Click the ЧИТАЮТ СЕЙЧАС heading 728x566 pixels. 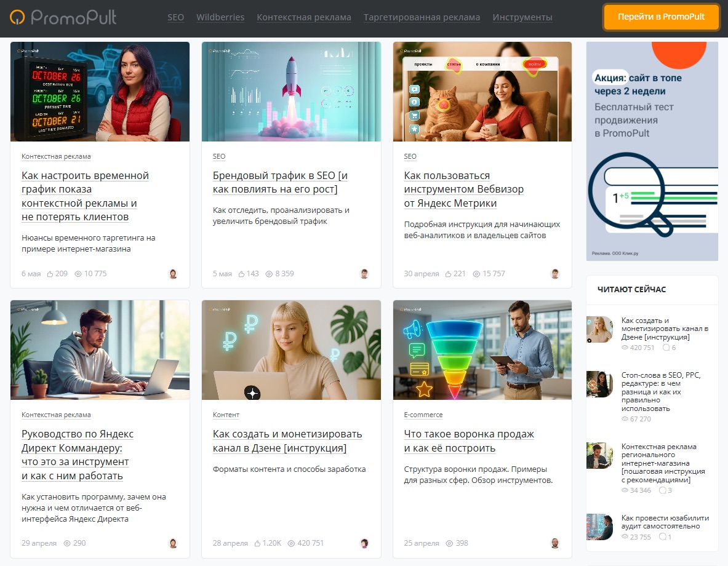(x=631, y=289)
